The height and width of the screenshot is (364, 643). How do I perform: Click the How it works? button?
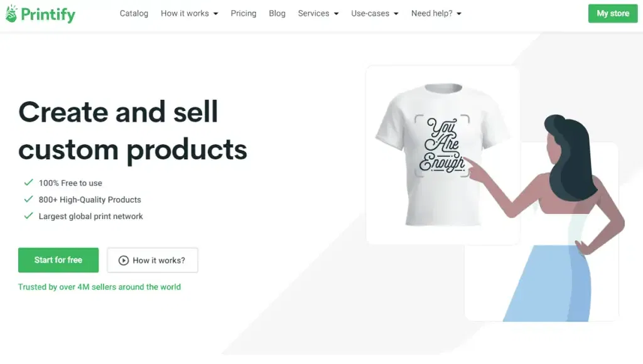pyautogui.click(x=153, y=260)
